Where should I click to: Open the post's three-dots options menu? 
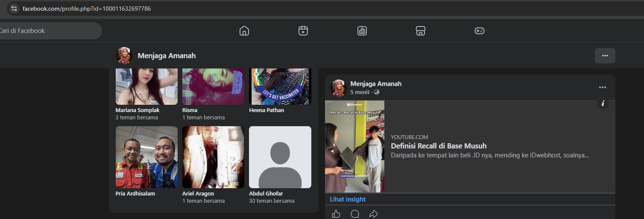point(603,87)
